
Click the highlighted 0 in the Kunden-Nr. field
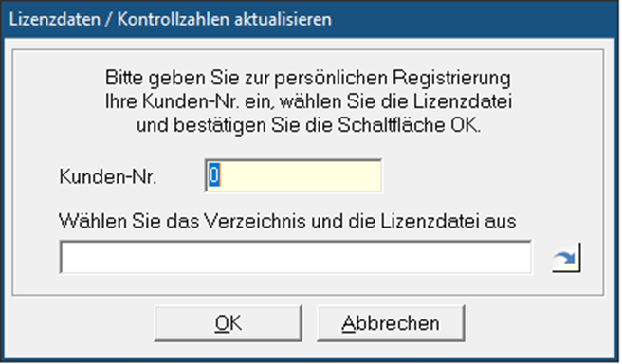click(x=214, y=175)
